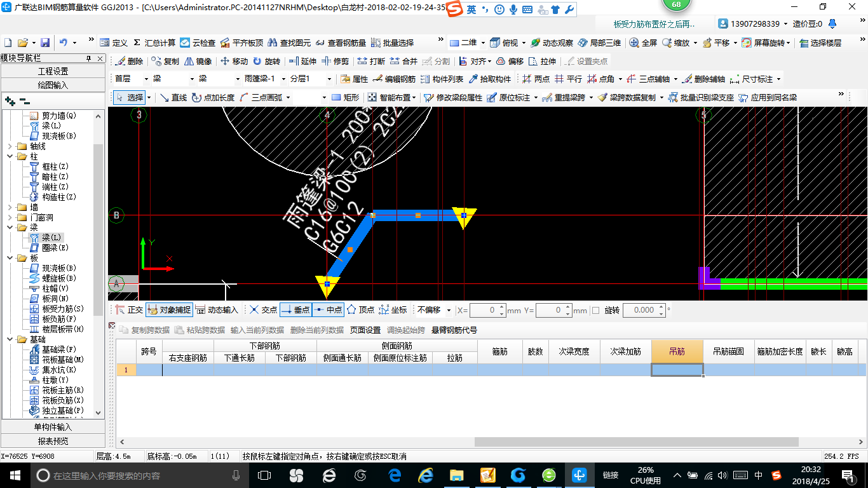The width and height of the screenshot is (868, 488).
Task: Open 单构件输入 panel tab
Action: pos(53,427)
